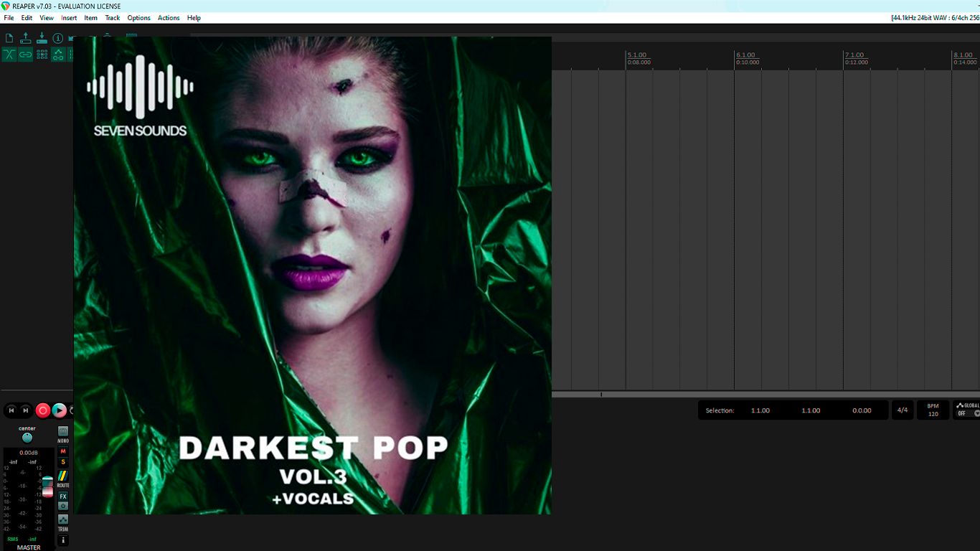Toggle auto-crossfade with the crossed-lines toolbar icon
The width and height of the screenshot is (980, 551).
pos(9,55)
